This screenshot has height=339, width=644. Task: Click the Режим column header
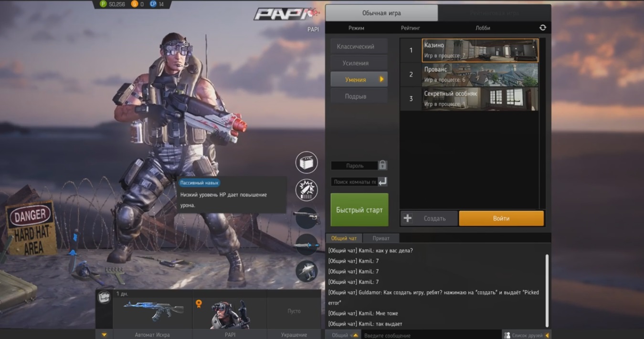click(356, 28)
